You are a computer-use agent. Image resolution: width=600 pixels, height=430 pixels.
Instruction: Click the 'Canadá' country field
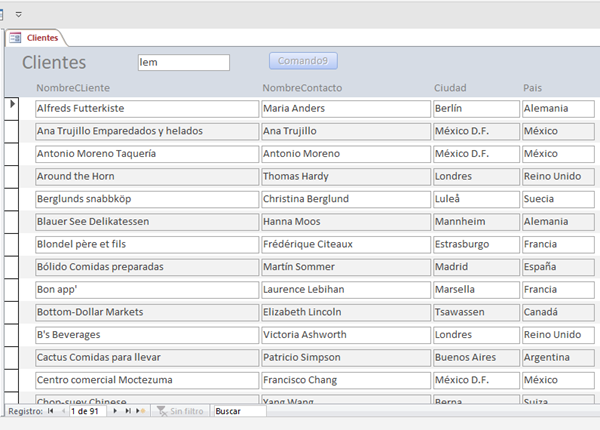558,312
